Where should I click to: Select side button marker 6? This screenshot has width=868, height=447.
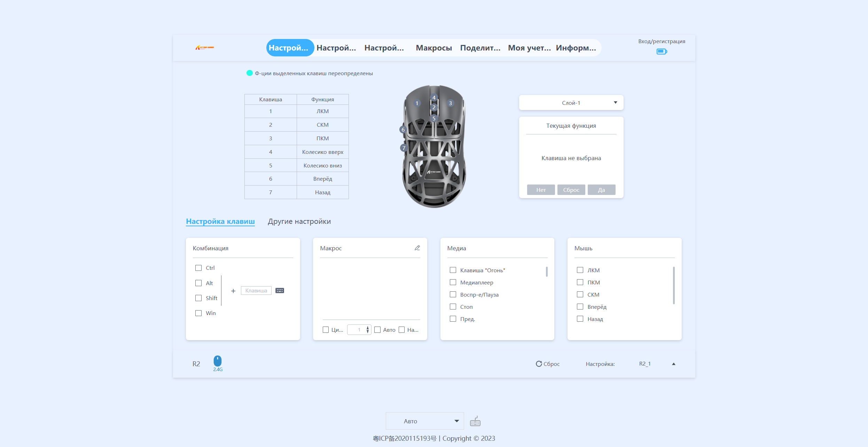[x=403, y=130]
